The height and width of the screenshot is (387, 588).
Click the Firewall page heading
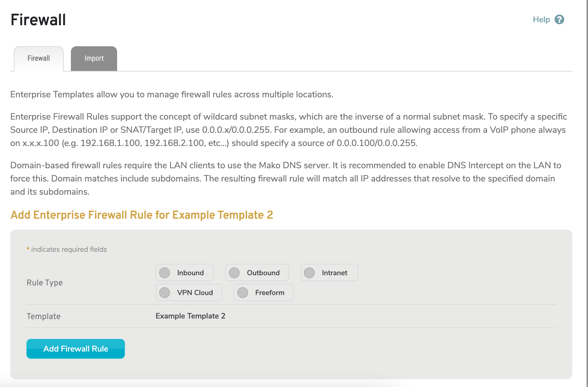(x=38, y=20)
